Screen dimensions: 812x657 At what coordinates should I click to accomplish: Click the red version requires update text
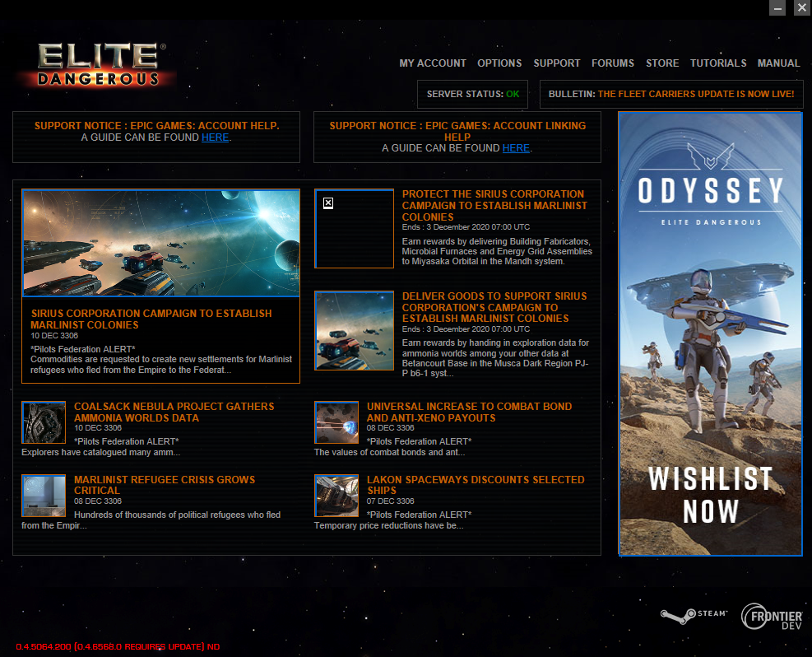pos(118,646)
